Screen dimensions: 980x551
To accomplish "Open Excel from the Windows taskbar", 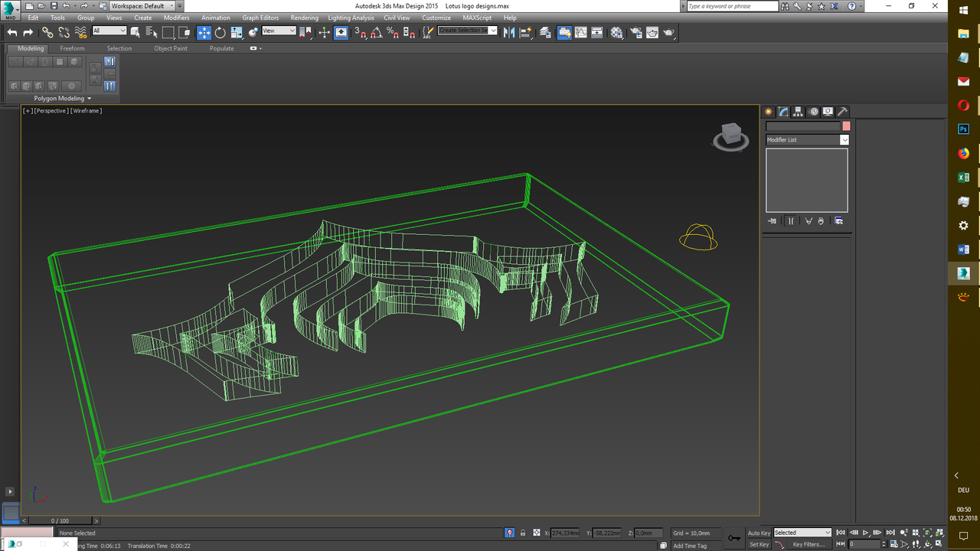I will coord(964,178).
